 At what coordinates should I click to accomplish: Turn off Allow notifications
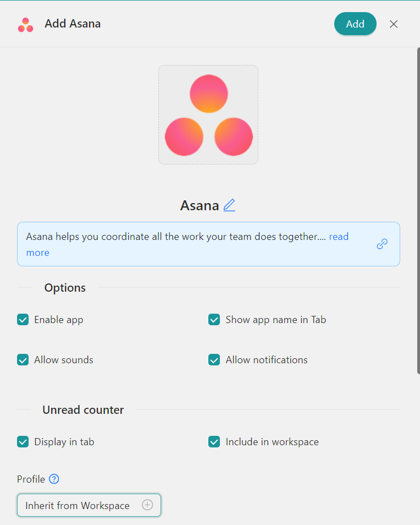point(214,360)
